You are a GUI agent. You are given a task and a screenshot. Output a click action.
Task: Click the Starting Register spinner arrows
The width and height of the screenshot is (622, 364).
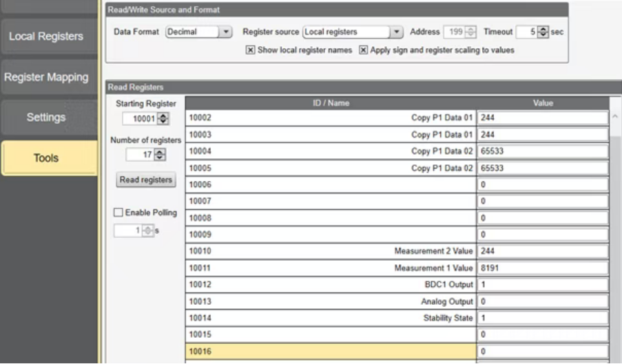tap(163, 119)
